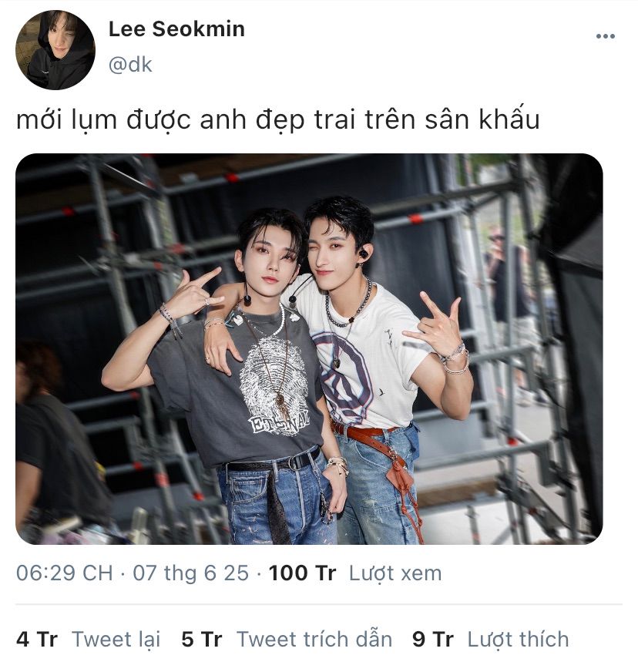
Task: Click the 07 thg 6 25 date
Action: point(190,573)
